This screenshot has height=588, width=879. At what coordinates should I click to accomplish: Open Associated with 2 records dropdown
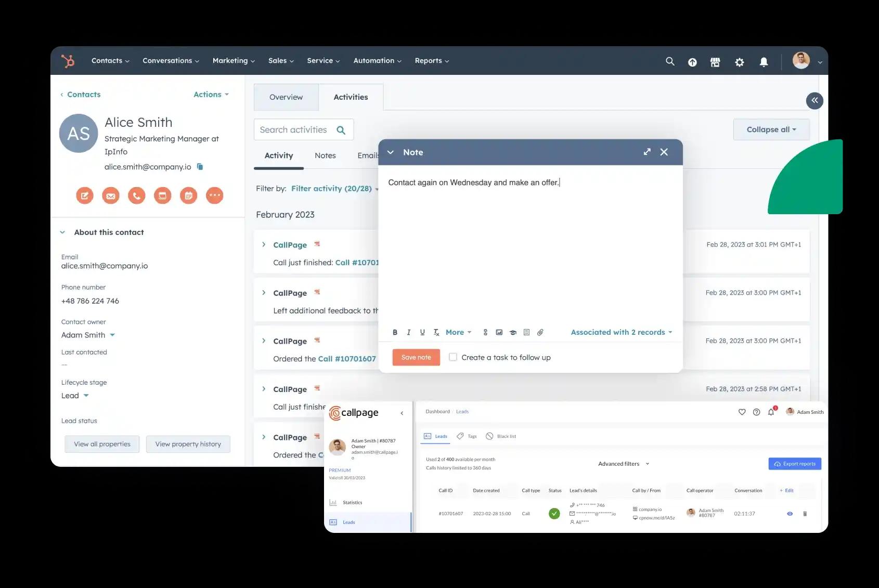click(x=621, y=332)
